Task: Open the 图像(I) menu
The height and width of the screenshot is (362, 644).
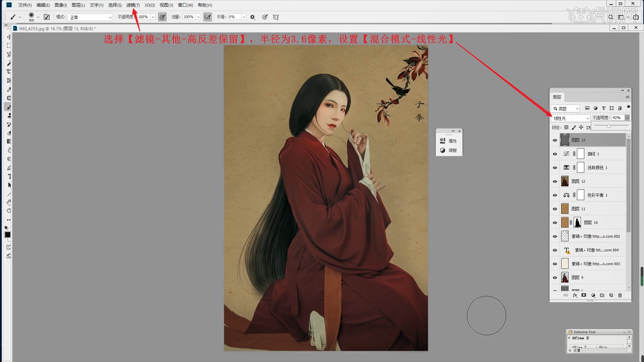Action: tap(61, 5)
